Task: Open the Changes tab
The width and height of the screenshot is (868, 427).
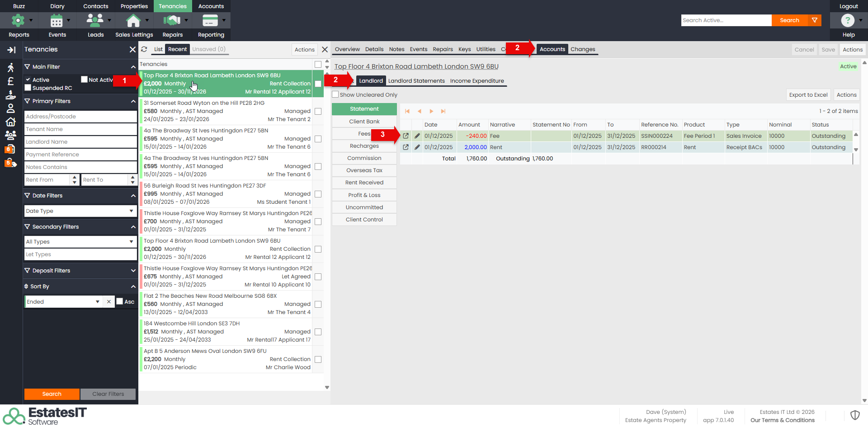Action: [x=583, y=49]
